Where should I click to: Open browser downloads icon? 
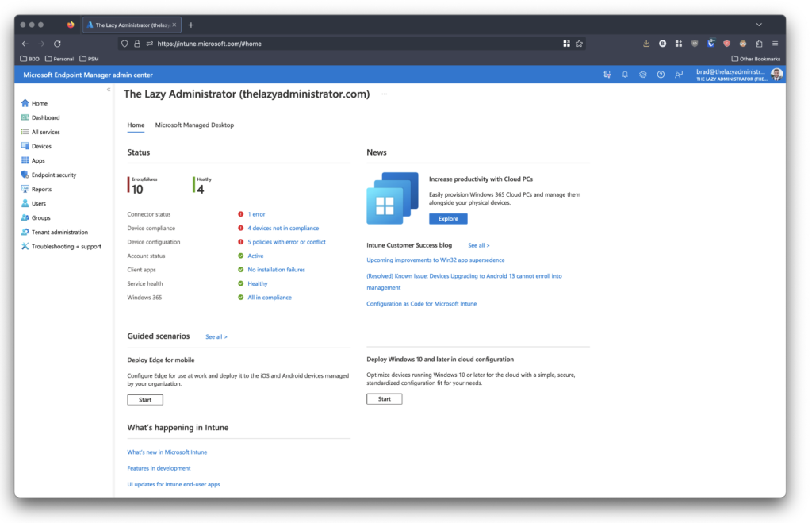pyautogui.click(x=646, y=44)
